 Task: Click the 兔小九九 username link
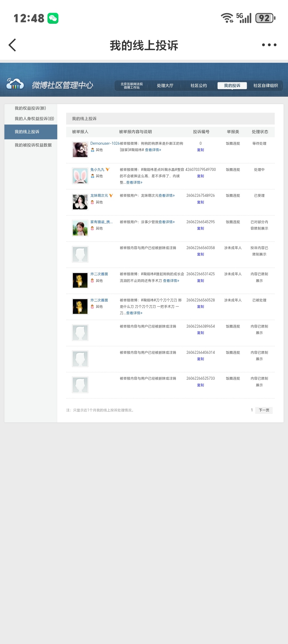(97, 170)
